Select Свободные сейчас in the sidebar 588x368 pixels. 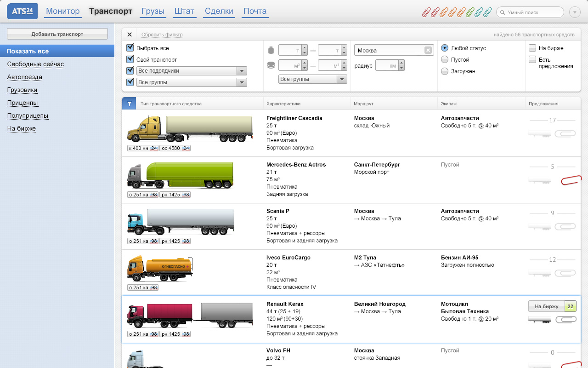pos(35,64)
